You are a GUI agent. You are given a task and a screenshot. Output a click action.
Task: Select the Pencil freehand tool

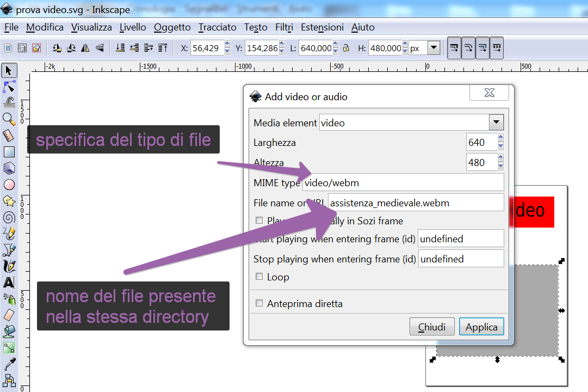tap(9, 233)
